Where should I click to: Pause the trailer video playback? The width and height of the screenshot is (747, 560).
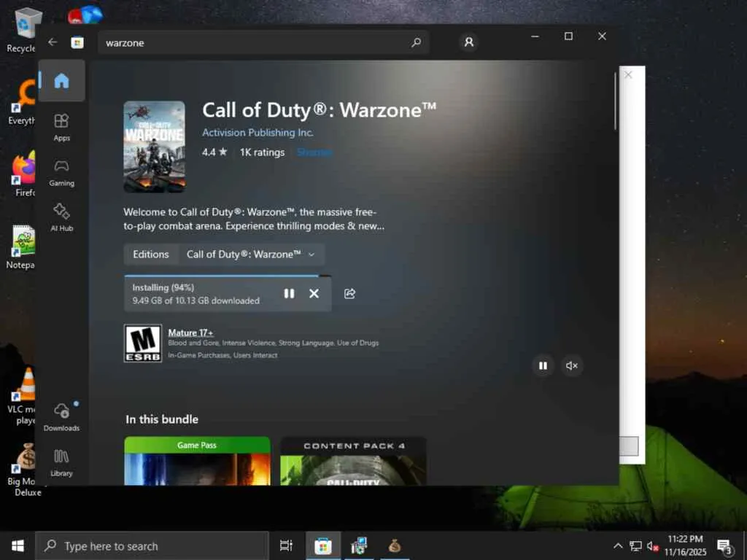click(543, 366)
